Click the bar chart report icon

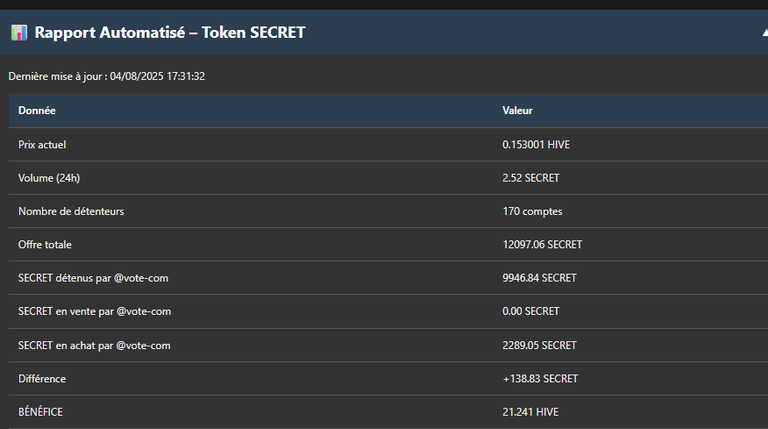pyautogui.click(x=19, y=33)
